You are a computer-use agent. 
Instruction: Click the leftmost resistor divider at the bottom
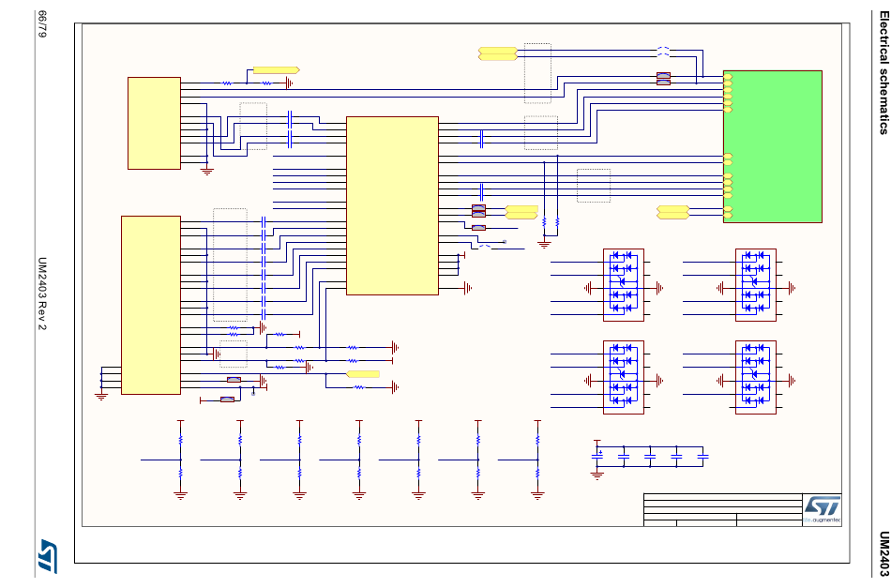click(x=180, y=459)
